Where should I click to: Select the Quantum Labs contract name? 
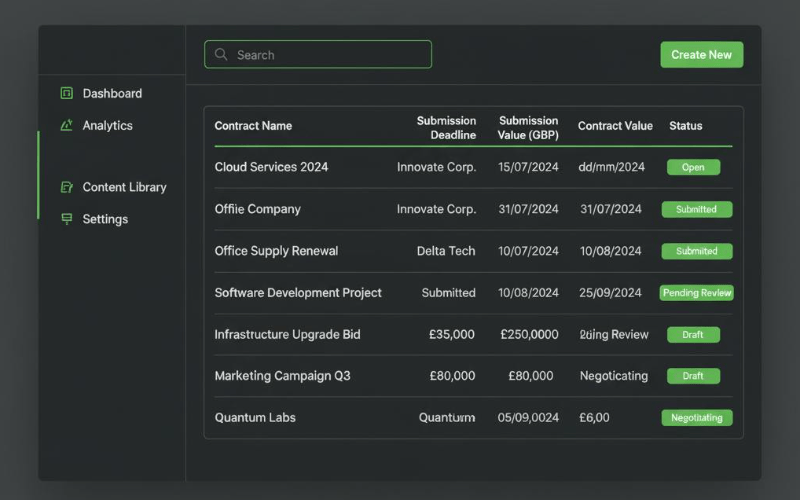click(x=255, y=418)
